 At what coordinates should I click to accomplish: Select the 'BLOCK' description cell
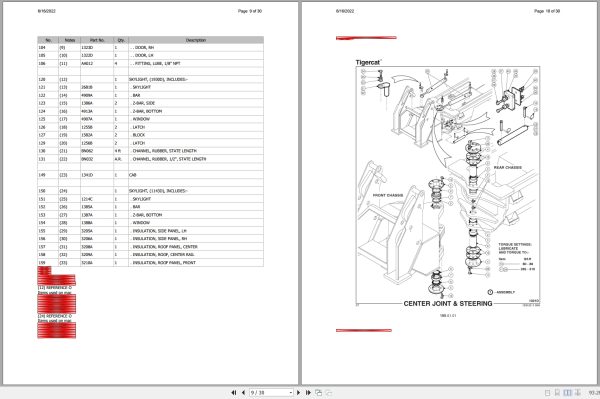196,135
